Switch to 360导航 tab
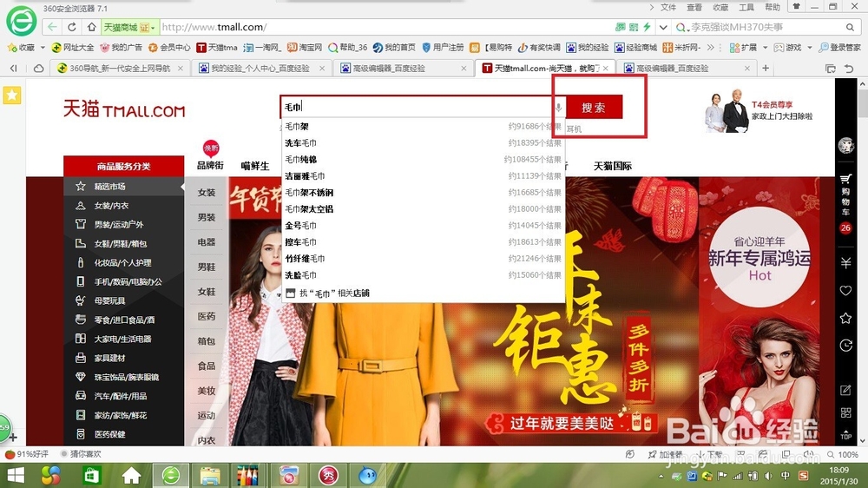 (x=120, y=68)
